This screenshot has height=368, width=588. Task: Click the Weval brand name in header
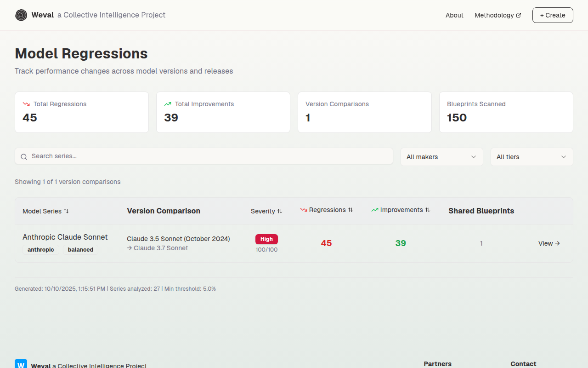coord(43,15)
